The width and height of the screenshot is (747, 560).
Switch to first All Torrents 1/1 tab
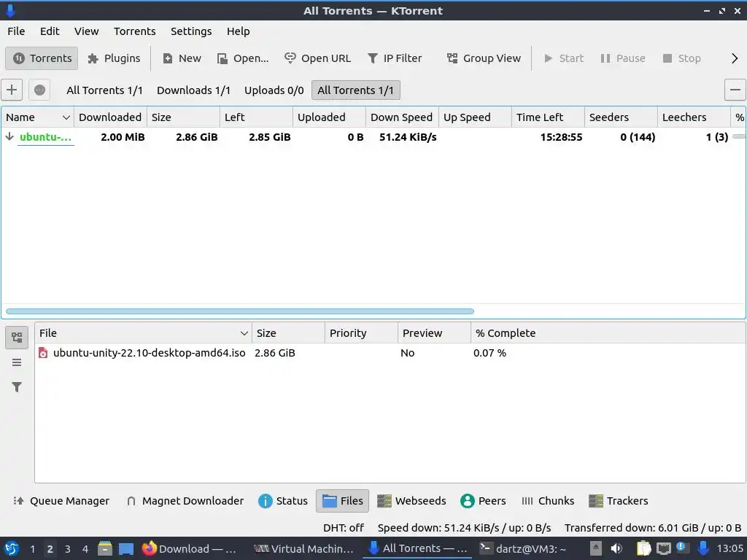click(104, 90)
